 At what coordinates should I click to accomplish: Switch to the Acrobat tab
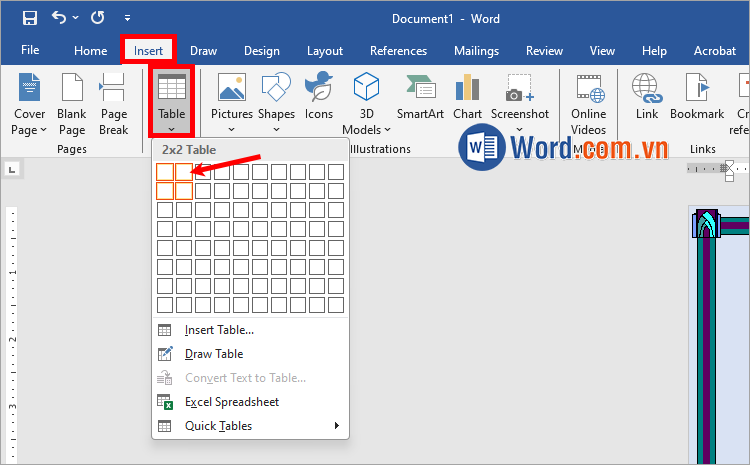pyautogui.click(x=715, y=51)
